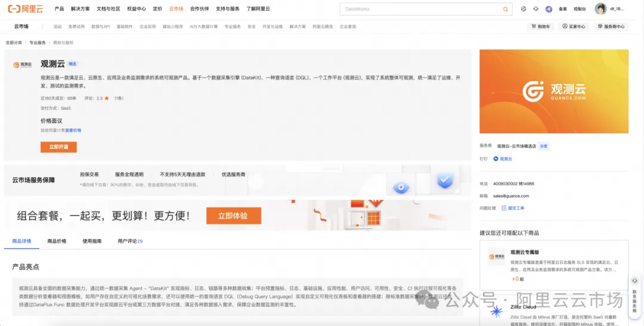Switch to the 用户评论 tab
644x326 pixels.
[x=130, y=241]
